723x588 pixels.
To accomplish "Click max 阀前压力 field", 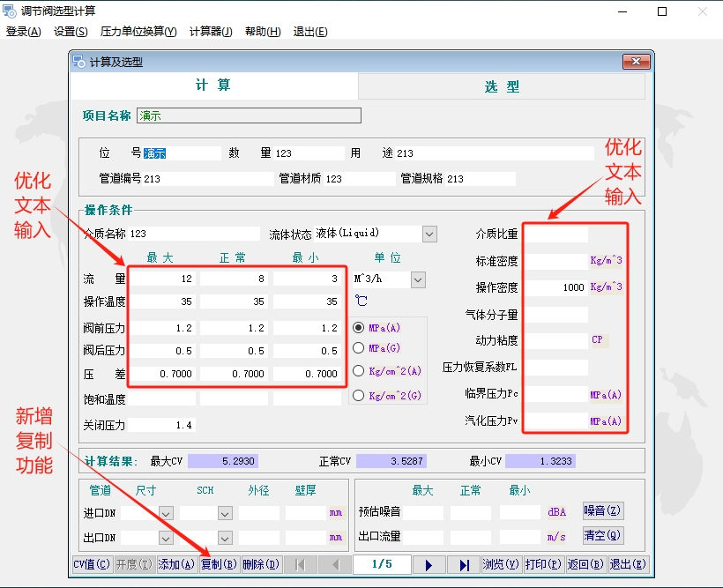I will (162, 328).
